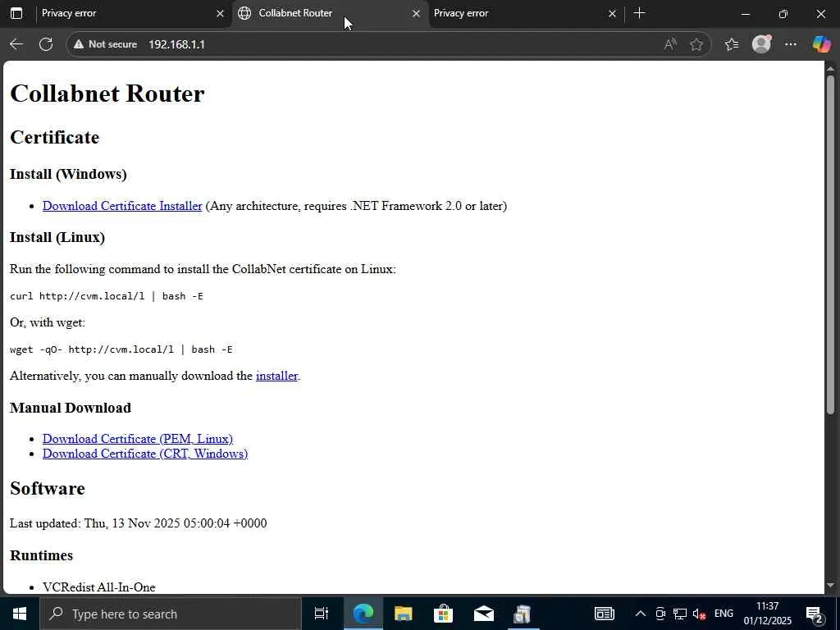This screenshot has width=840, height=630.
Task: Switch ENG input language indicator
Action: (724, 614)
